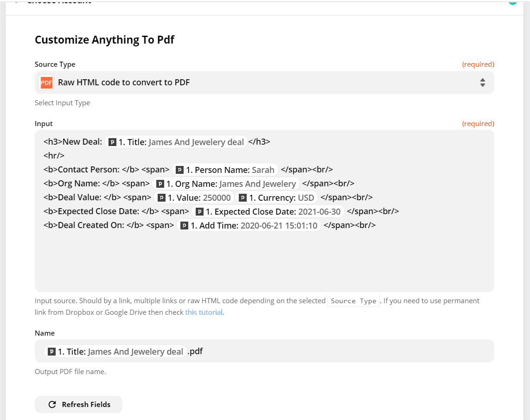Open the Source Type dropdown
The image size is (530, 420).
click(x=264, y=83)
